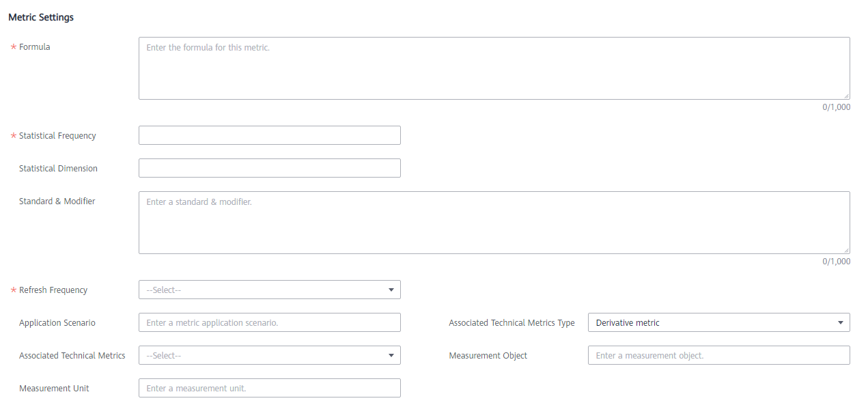
Task: Click the Application Scenario field
Action: point(270,322)
